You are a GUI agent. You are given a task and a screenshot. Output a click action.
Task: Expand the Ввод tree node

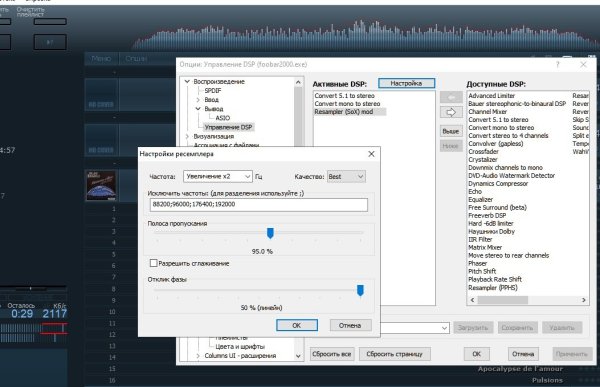(198, 100)
